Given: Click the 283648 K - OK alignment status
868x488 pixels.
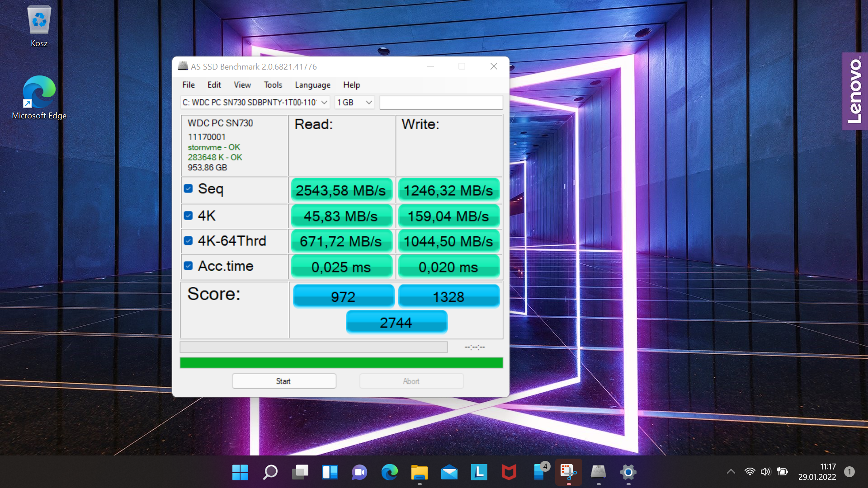Looking at the screenshot, I should (x=215, y=157).
